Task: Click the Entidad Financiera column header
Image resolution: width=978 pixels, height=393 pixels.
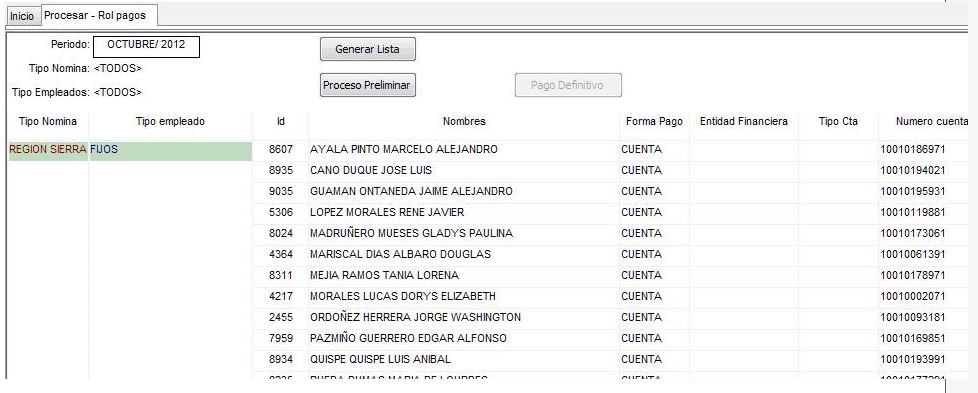Action: (x=743, y=122)
